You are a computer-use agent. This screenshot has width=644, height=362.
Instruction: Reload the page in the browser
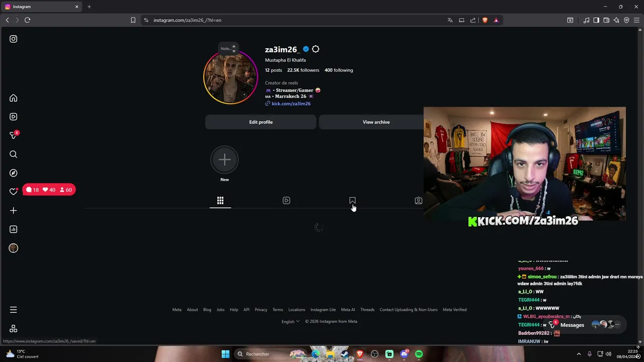pyautogui.click(x=27, y=20)
